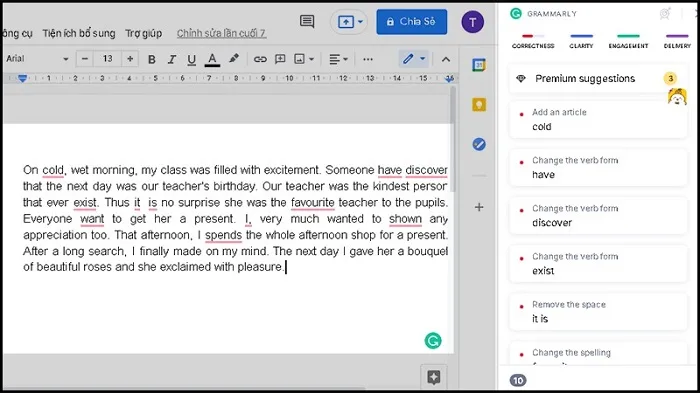This screenshot has width=700, height=393.
Task: Click the insert link icon
Action: pos(260,59)
